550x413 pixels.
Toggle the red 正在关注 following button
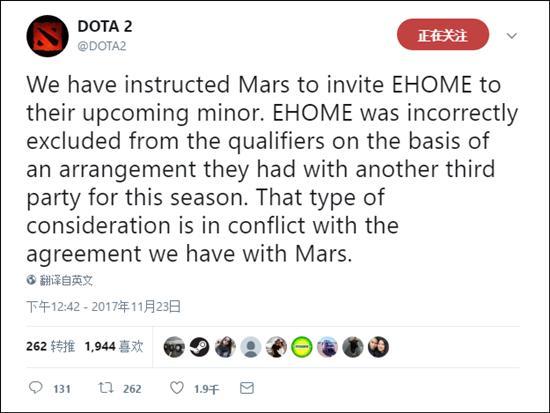point(443,35)
